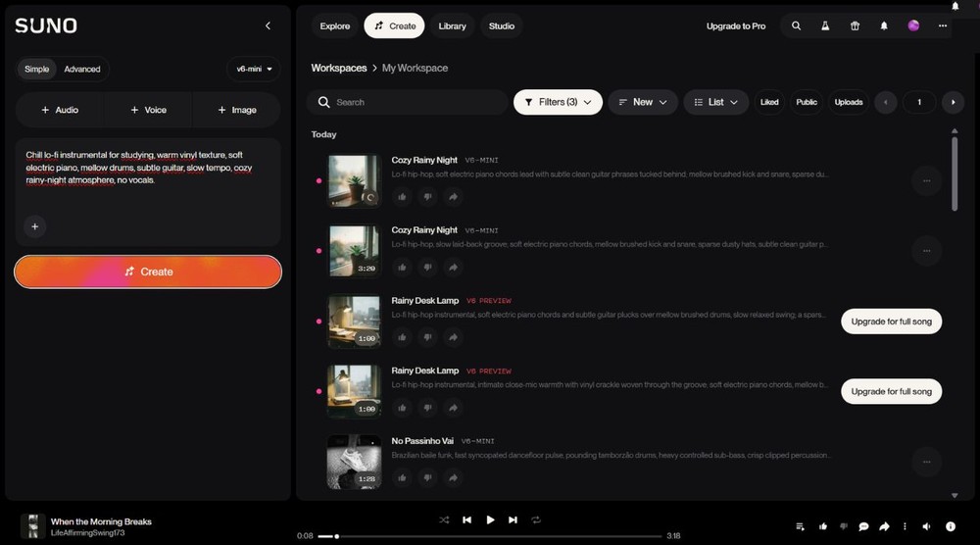Click Upgrade for full song on first Rainy Desk Lamp
Image resolution: width=980 pixels, height=545 pixels.
[891, 322]
